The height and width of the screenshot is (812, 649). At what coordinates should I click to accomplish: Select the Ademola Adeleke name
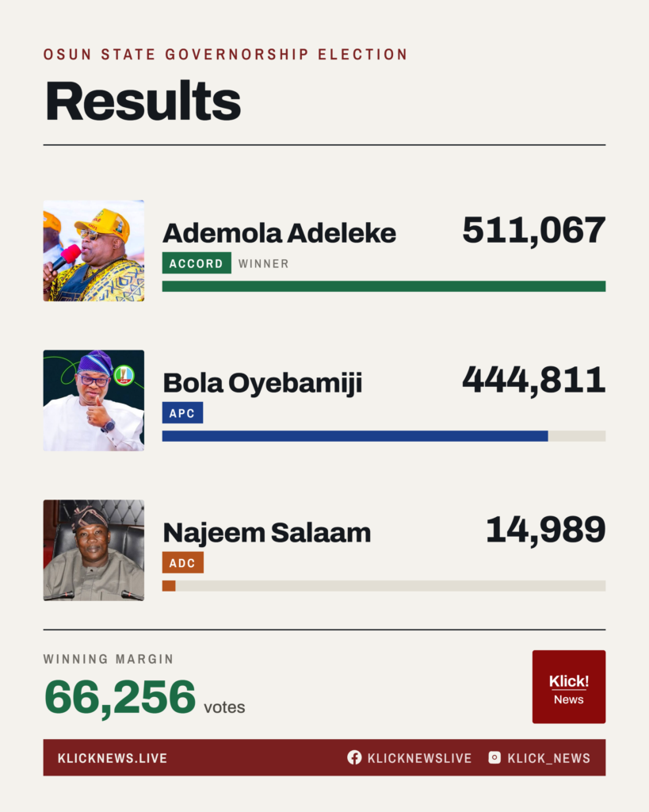click(x=280, y=233)
